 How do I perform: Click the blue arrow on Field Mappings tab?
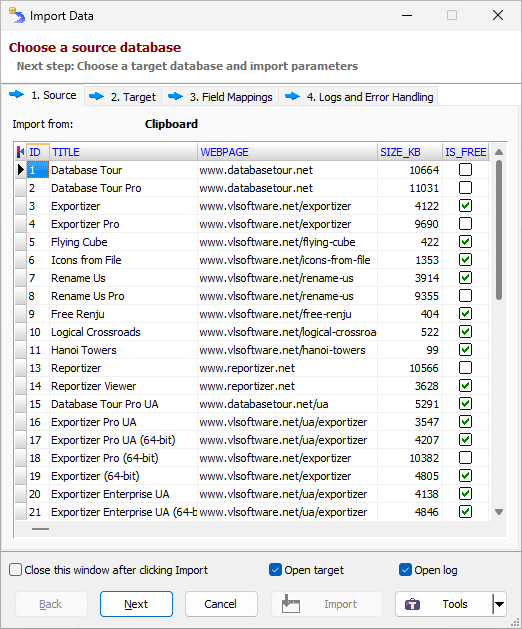pyautogui.click(x=175, y=96)
